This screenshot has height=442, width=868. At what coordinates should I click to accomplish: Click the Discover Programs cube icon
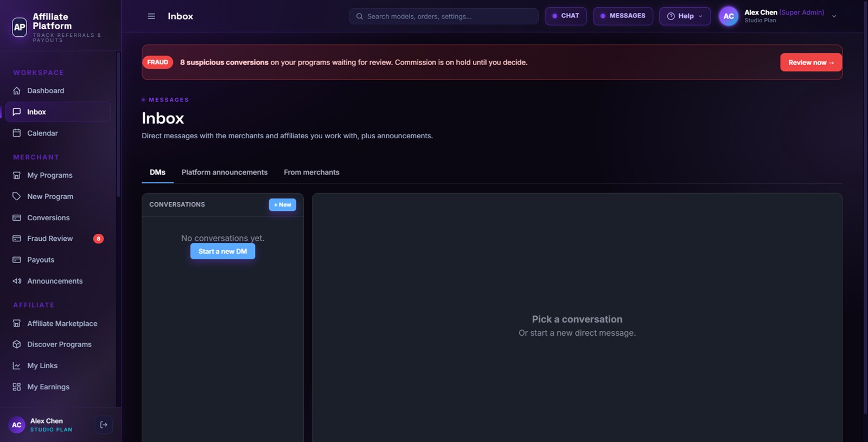[x=17, y=344]
